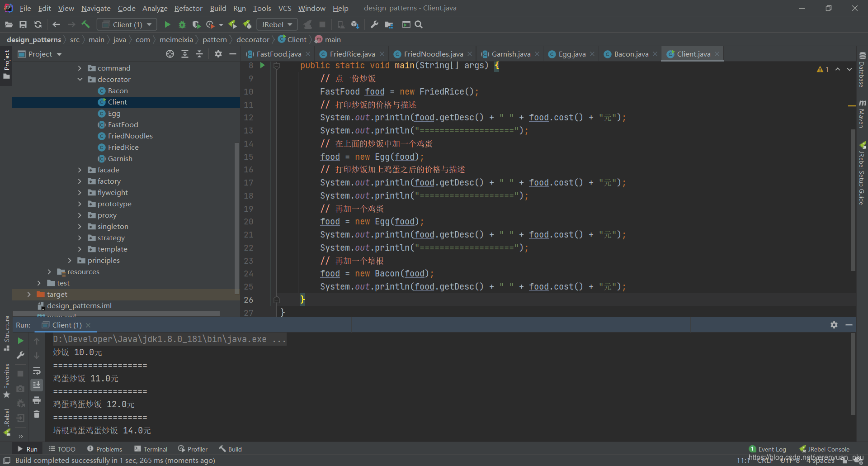Screen dimensions: 868x466
Task: Click the decorator breadcrumb in the navigation bar
Action: (253, 39)
